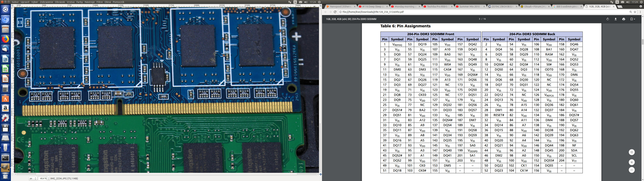
Task: Expand the zoom percentage dropdown arrows
Action: pyautogui.click(x=48, y=178)
